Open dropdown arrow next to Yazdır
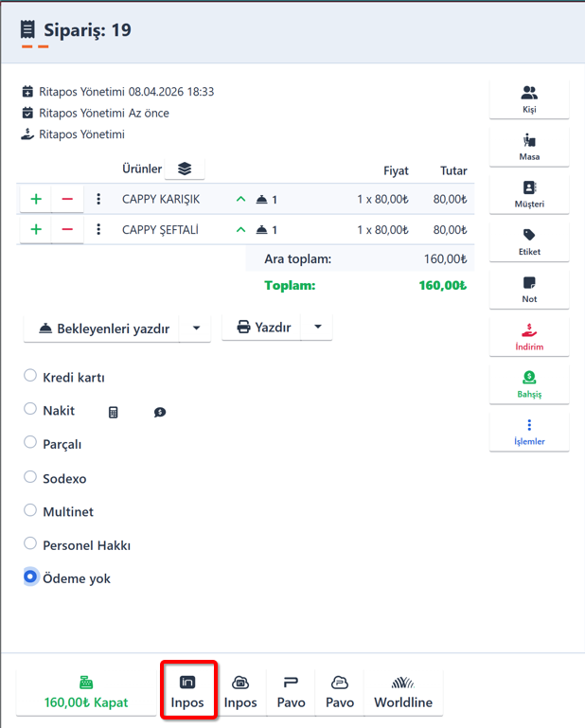The image size is (585, 728). tap(317, 328)
